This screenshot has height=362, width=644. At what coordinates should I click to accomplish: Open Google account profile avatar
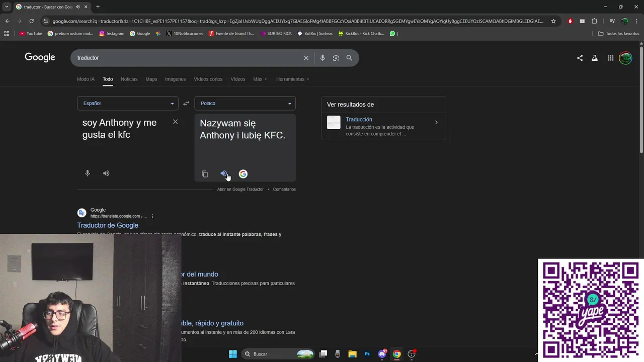pyautogui.click(x=625, y=58)
